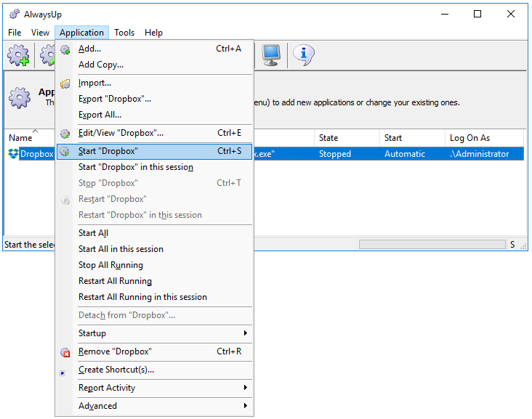Screen dimensions: 532x419
Task: Choose Start "Dropbox" in this session
Action: (154, 167)
